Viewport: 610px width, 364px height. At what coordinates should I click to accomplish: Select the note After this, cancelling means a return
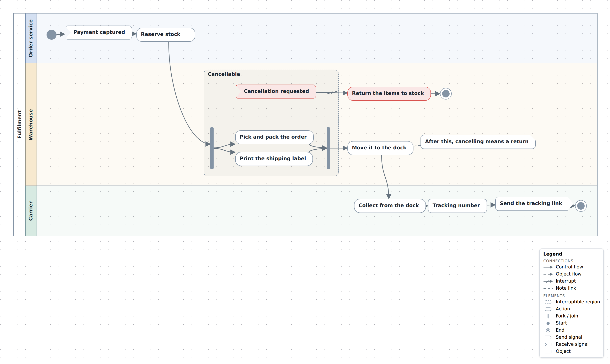tap(478, 142)
